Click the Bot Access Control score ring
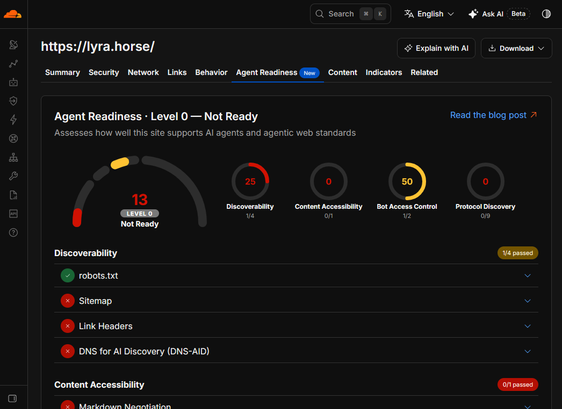 [x=407, y=181]
